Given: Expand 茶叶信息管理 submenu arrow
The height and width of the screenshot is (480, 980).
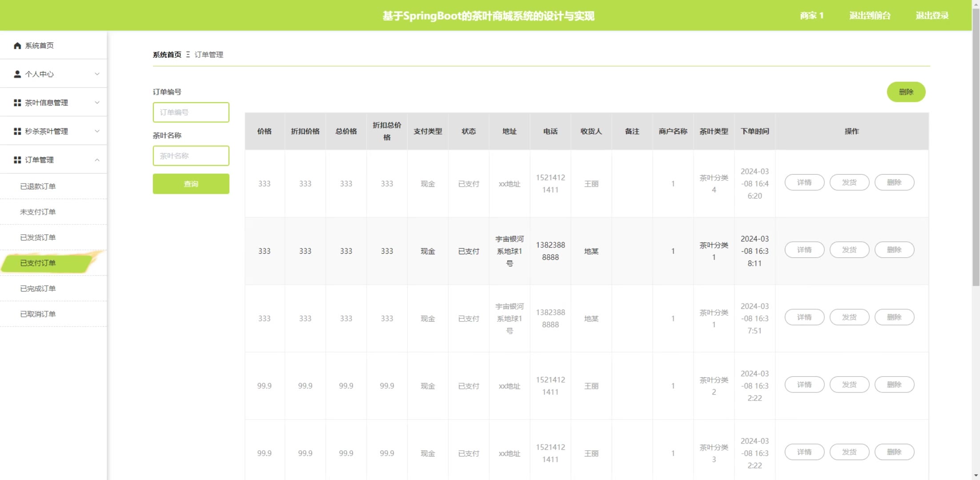Looking at the screenshot, I should point(97,103).
